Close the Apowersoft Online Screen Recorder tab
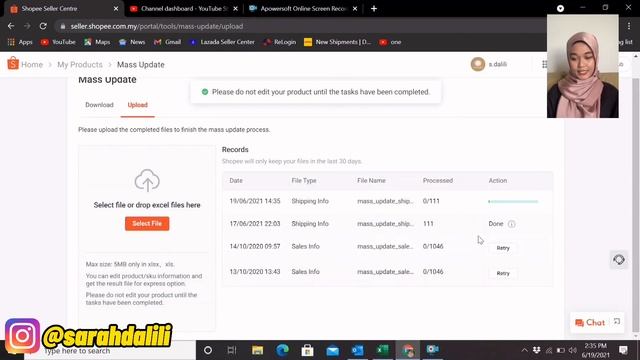Image resolution: width=640 pixels, height=360 pixels. tap(355, 9)
